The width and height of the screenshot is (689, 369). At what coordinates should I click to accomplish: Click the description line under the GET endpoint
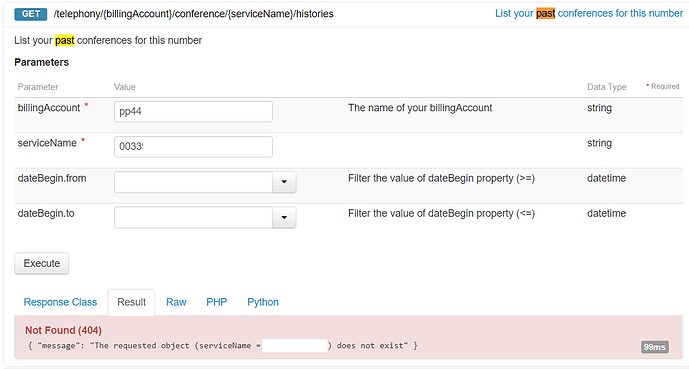pos(108,40)
